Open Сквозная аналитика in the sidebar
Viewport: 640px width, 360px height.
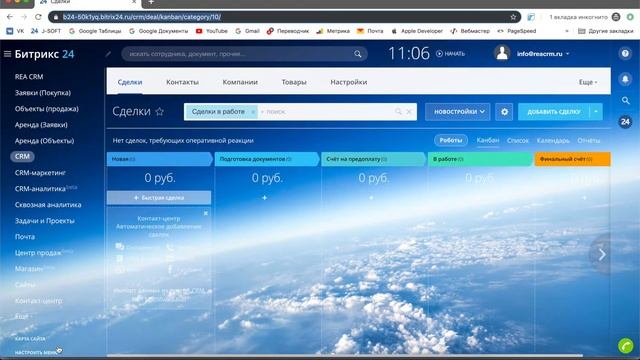48,204
